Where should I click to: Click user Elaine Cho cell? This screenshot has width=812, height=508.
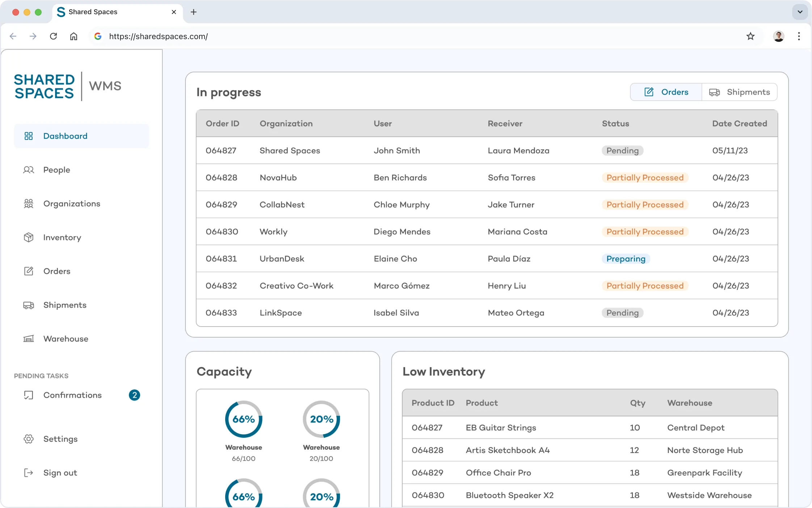tap(395, 259)
